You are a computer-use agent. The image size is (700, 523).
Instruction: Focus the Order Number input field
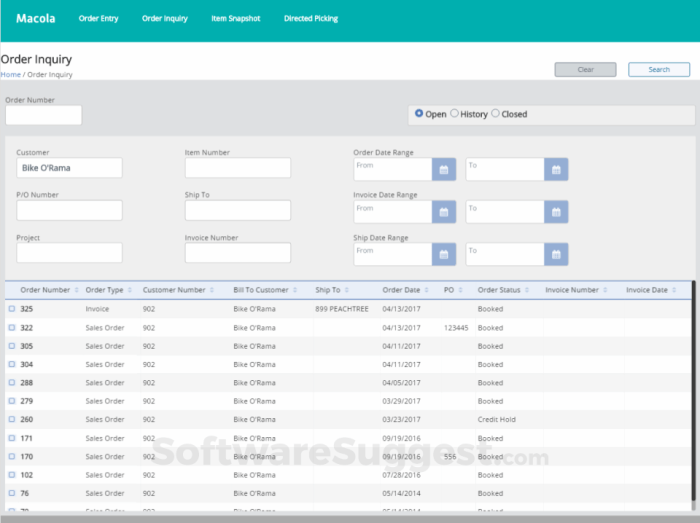click(43, 115)
